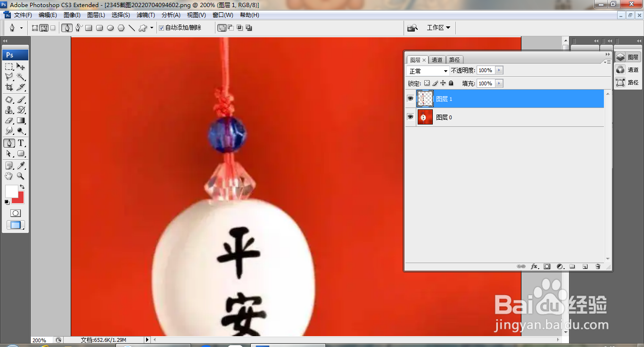Choose Ellipse shape in options bar
Viewport: 644px width, 347px height.
(110, 28)
